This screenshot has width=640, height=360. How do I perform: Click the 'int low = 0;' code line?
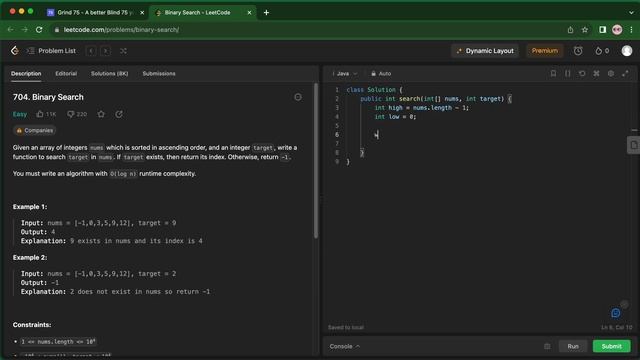(395, 117)
